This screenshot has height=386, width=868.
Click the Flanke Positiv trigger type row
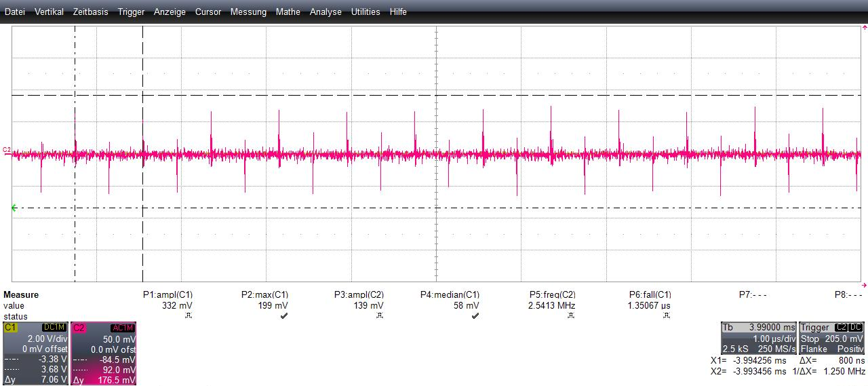pos(832,349)
